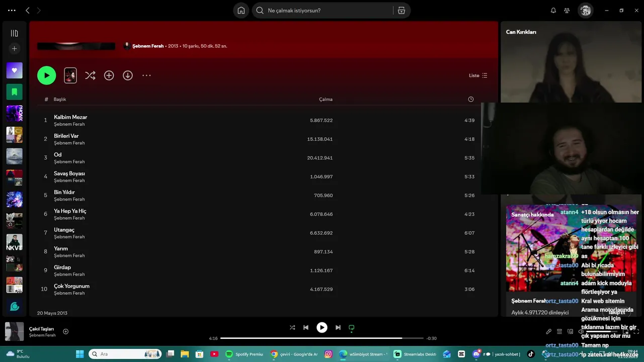Click the Çalma column header

click(x=326, y=99)
